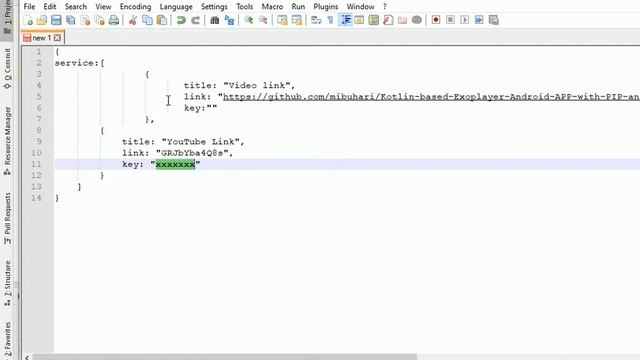Cut selection with the scissors icon

pyautogui.click(x=133, y=20)
